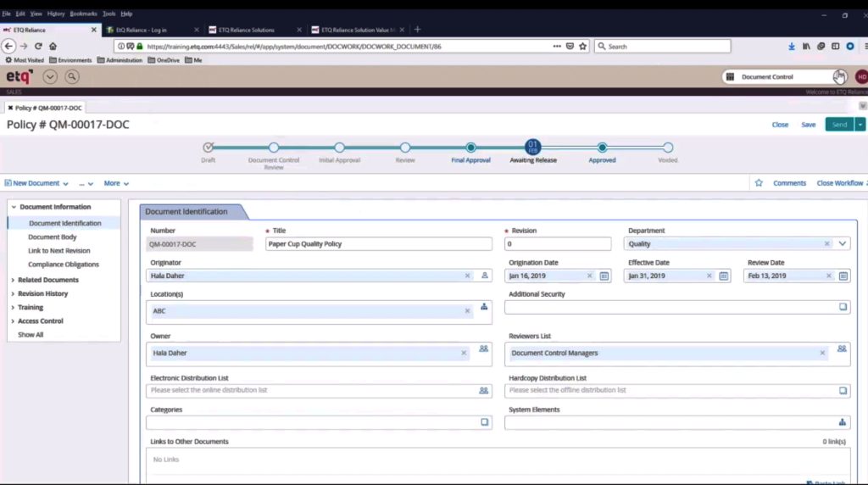Click the Final Approval workflow step marker
The width and height of the screenshot is (868, 485).
tap(470, 148)
